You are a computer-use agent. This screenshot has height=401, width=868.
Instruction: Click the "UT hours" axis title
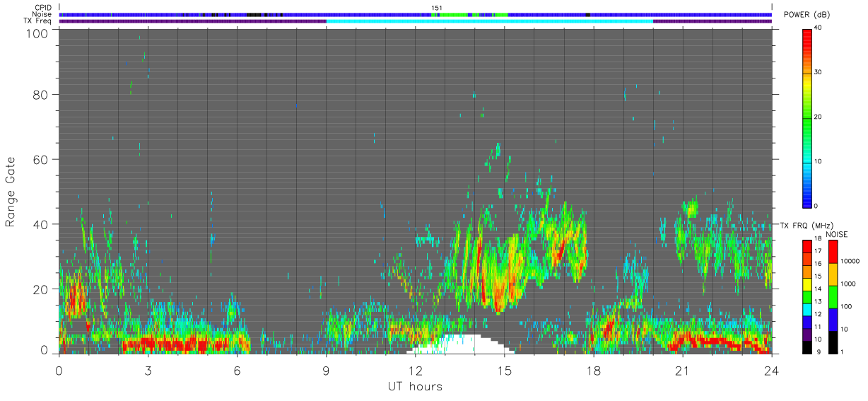(415, 386)
